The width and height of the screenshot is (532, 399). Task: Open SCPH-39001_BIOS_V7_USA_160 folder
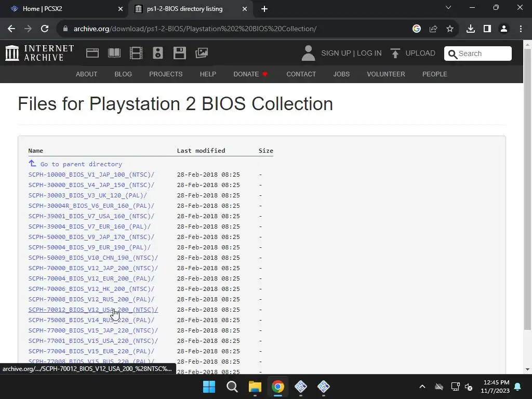(91, 216)
